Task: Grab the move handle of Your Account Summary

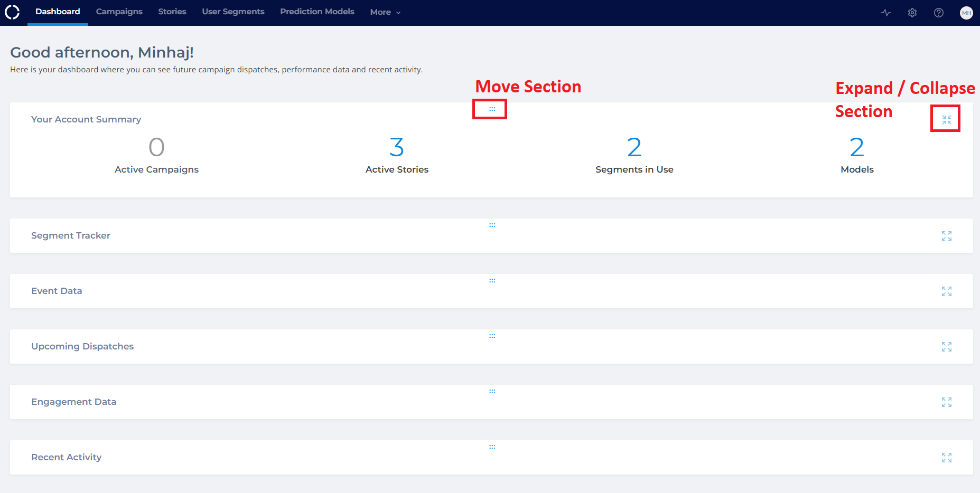Action: coord(492,109)
